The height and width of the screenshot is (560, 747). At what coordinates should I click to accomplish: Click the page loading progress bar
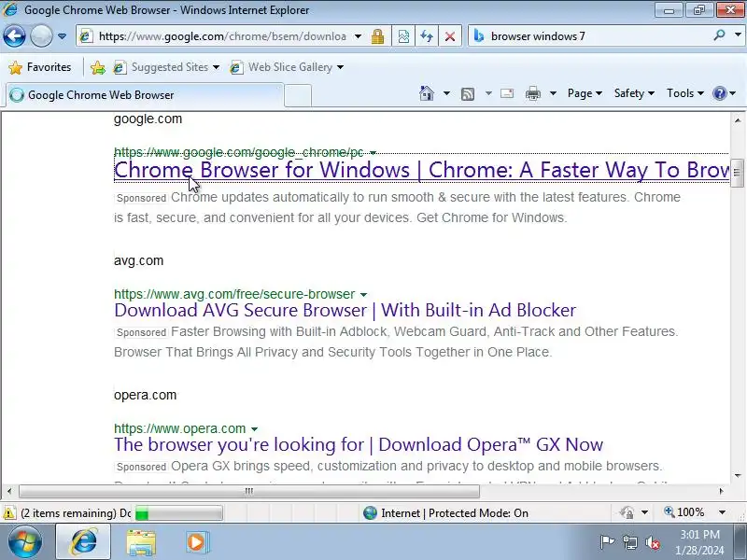[x=178, y=513]
